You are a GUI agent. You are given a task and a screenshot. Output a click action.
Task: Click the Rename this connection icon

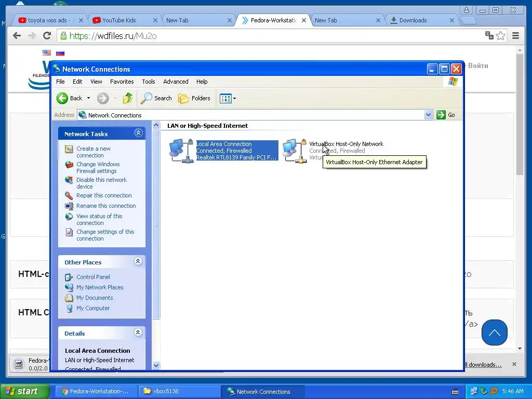pos(69,206)
